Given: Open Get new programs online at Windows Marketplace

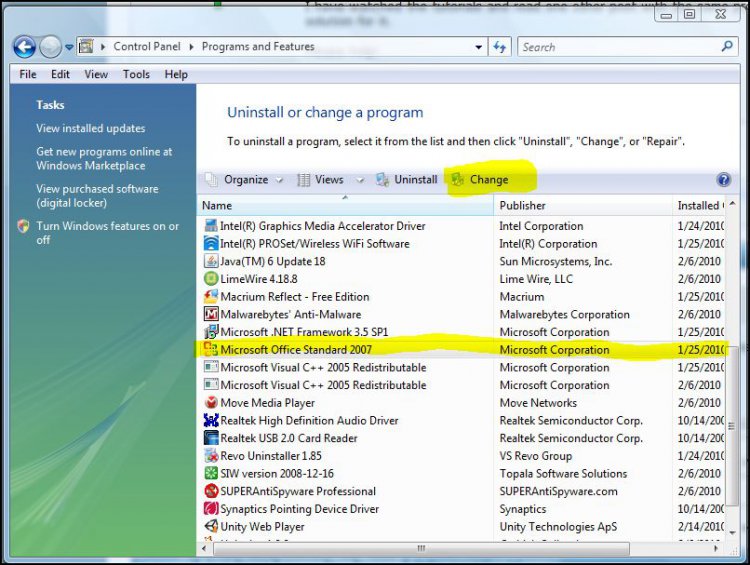Looking at the screenshot, I should (x=104, y=158).
